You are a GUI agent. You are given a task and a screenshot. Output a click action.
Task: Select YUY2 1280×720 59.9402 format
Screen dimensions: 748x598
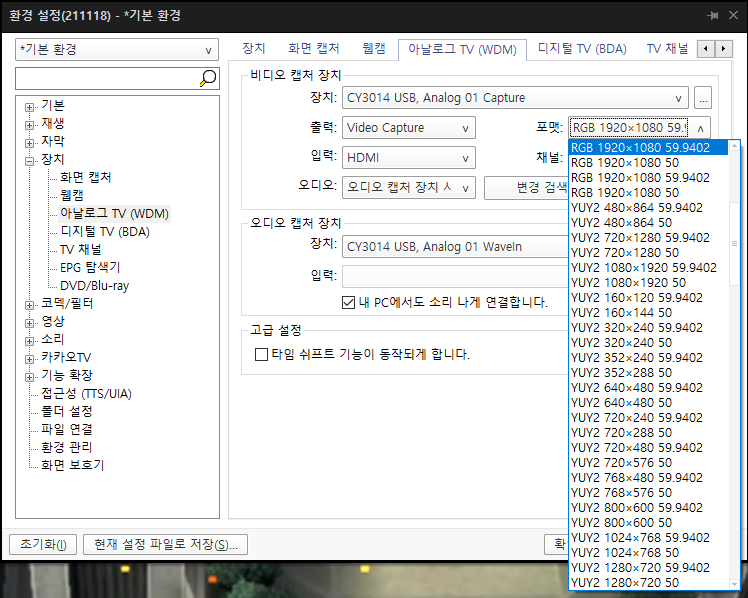coord(640,568)
